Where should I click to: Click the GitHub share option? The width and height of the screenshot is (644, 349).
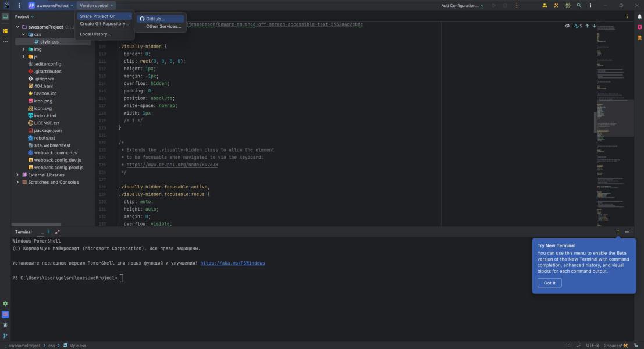[x=155, y=19]
